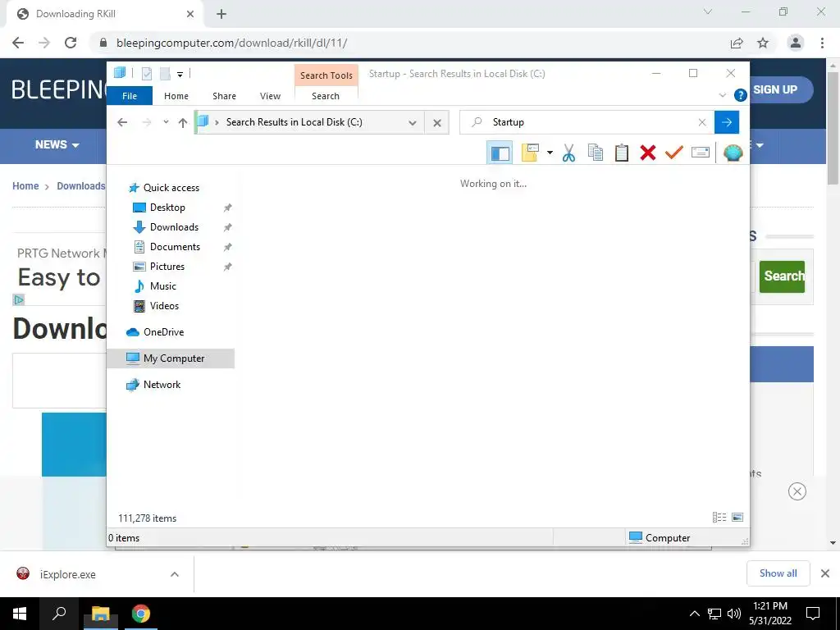Open a new Chrome tab

221,14
